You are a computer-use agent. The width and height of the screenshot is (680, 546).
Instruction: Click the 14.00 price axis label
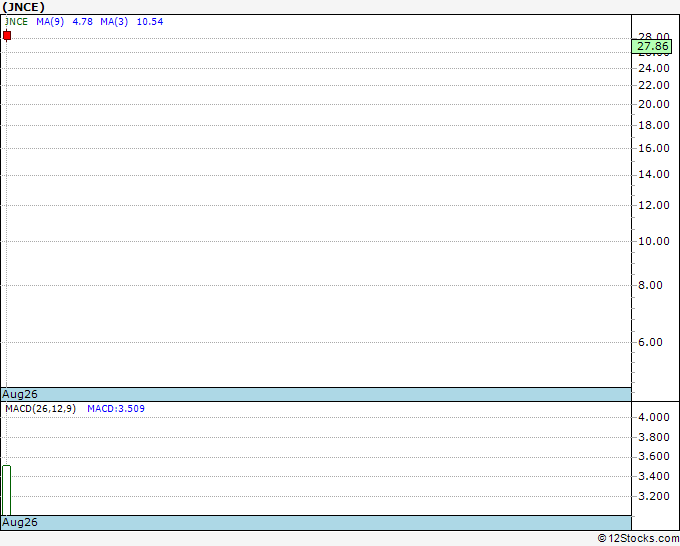(x=654, y=174)
